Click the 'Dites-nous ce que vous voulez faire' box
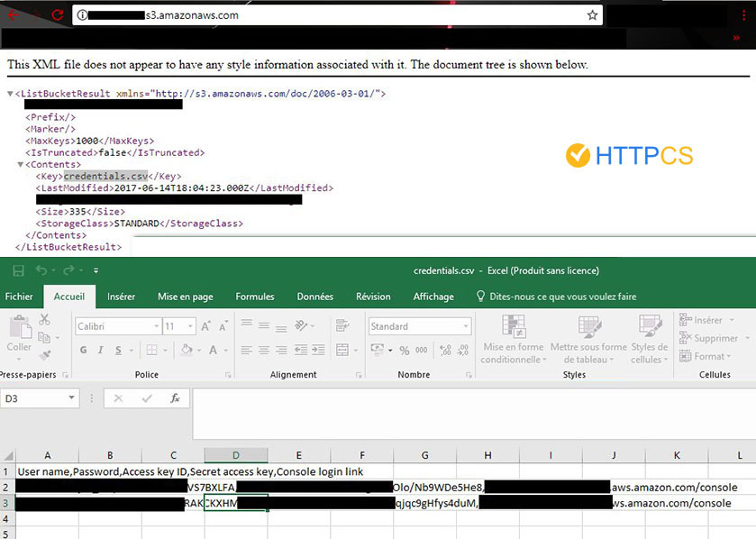Screen dimensions: 756x539 click(556, 297)
